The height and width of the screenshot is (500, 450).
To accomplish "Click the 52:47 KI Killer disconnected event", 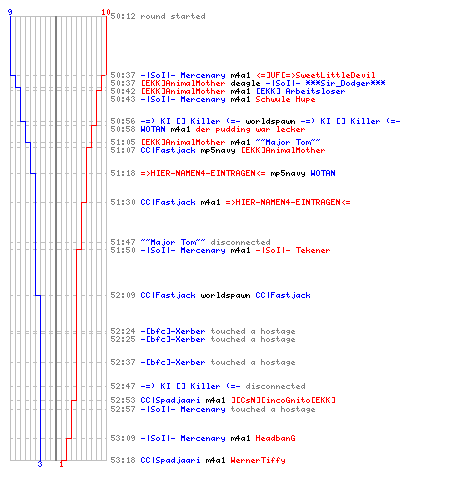I will click(208, 386).
